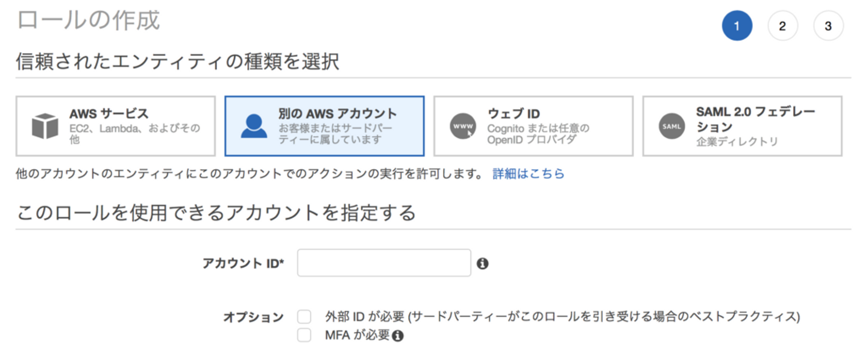Click the WWW globe icon for Web ID

(x=462, y=126)
